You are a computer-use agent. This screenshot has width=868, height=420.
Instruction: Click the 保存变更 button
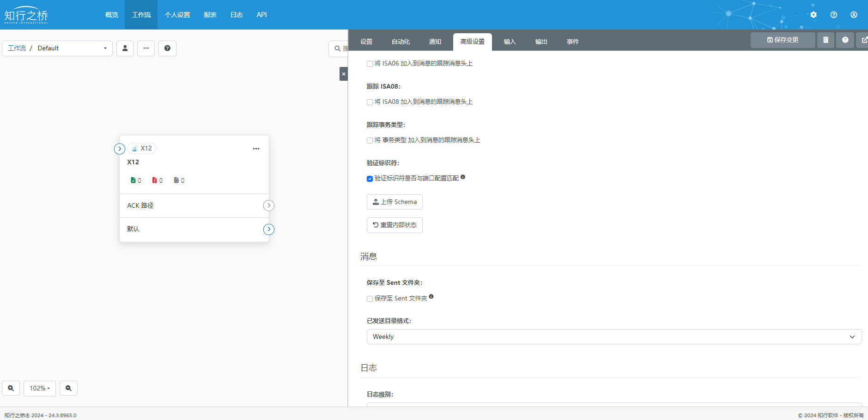[783, 40]
